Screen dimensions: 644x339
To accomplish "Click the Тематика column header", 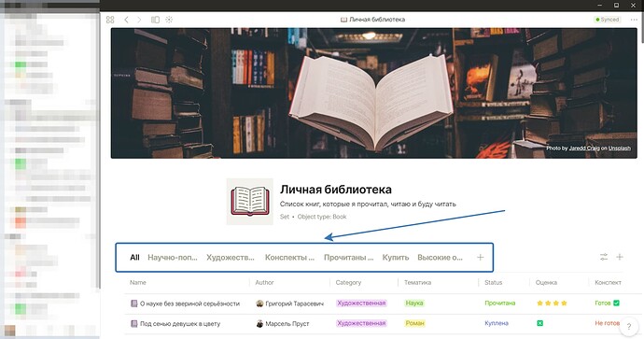I will pyautogui.click(x=418, y=283).
